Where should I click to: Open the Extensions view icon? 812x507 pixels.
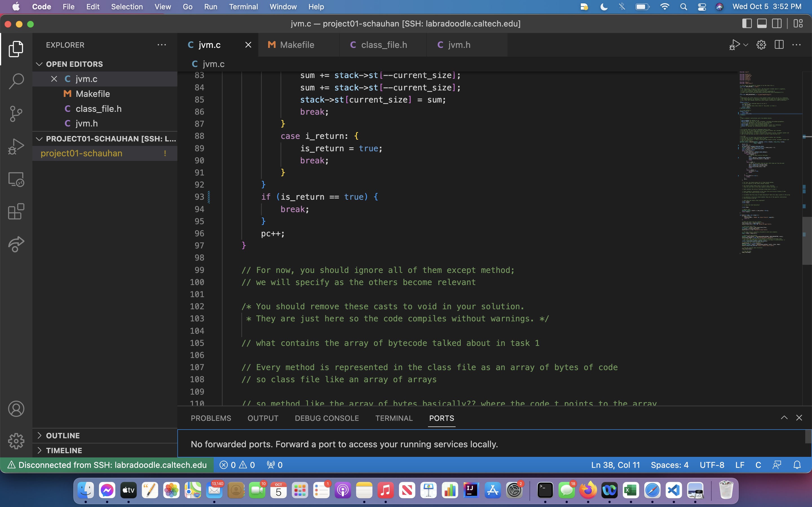coord(16,212)
